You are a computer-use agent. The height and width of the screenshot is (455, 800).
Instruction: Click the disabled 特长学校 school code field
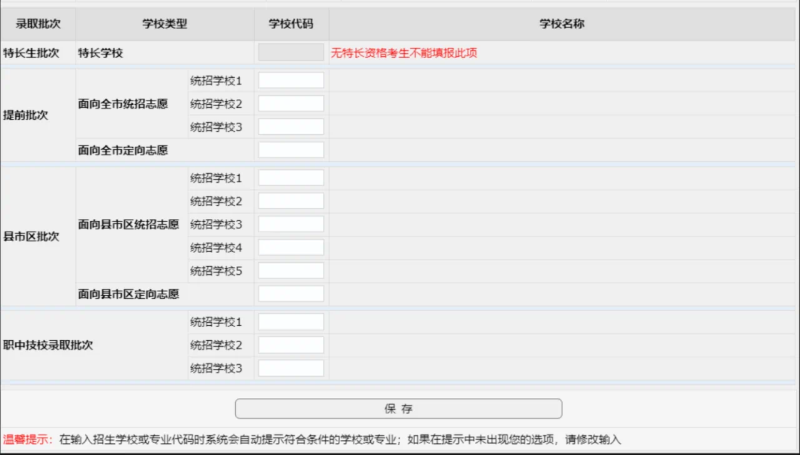[290, 52]
